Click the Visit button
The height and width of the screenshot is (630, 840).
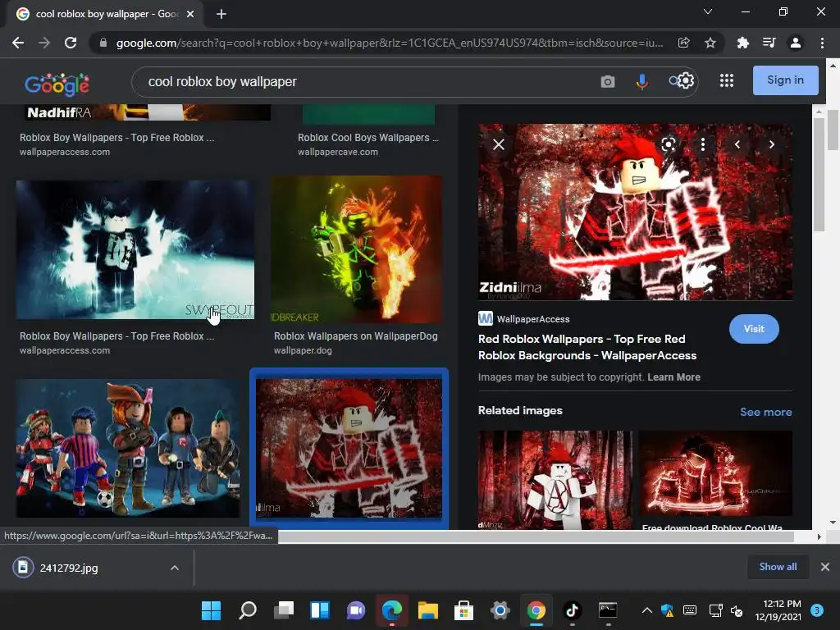[754, 329]
